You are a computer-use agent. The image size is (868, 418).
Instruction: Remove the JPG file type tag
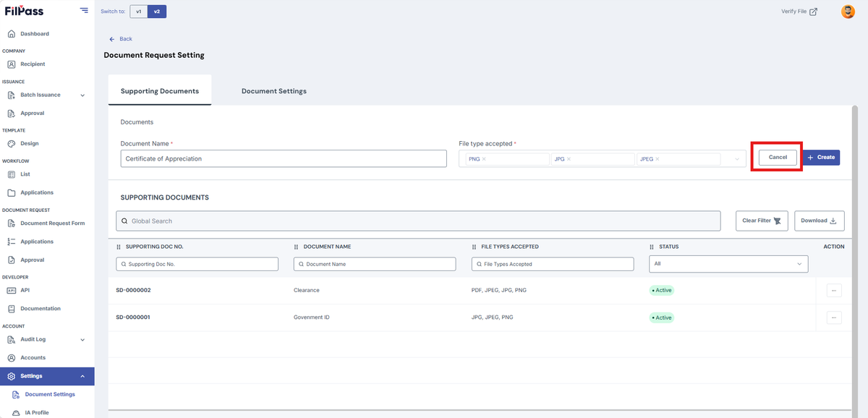click(569, 159)
